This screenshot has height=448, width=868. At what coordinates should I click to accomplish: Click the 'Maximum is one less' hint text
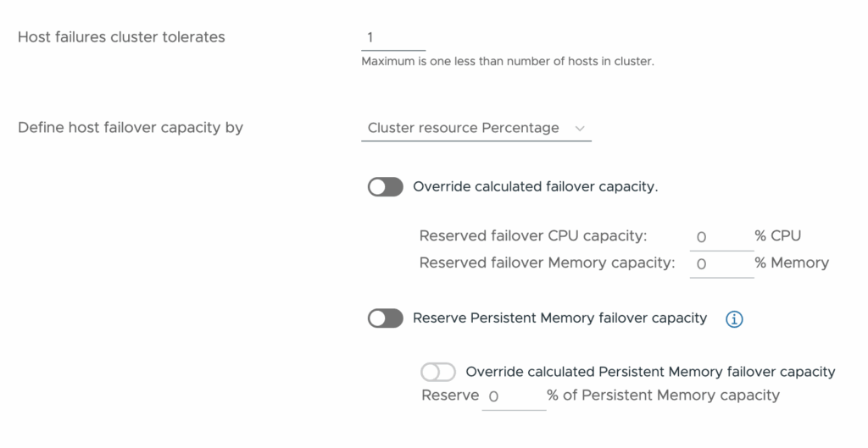pos(507,61)
